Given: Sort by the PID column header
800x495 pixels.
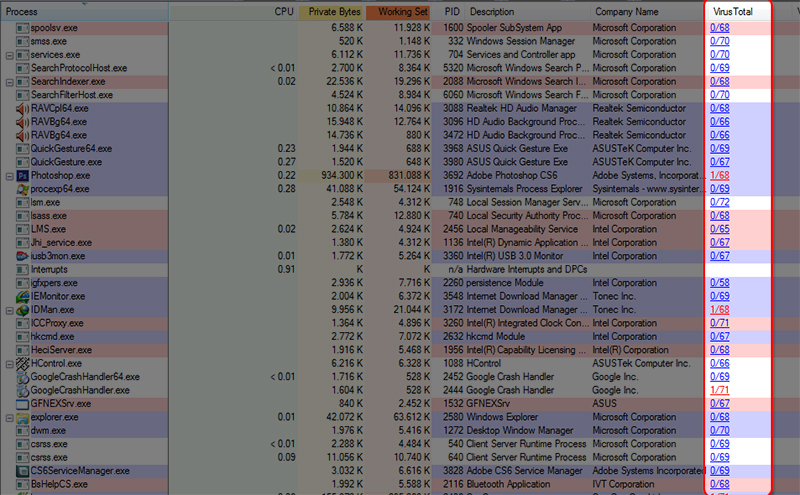Looking at the screenshot, I should coord(449,11).
